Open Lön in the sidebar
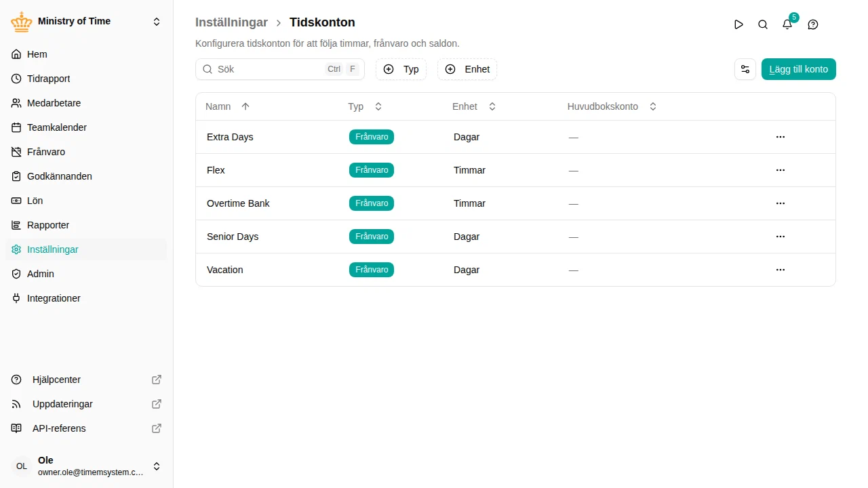This screenshot has height=488, width=868. click(x=86, y=201)
